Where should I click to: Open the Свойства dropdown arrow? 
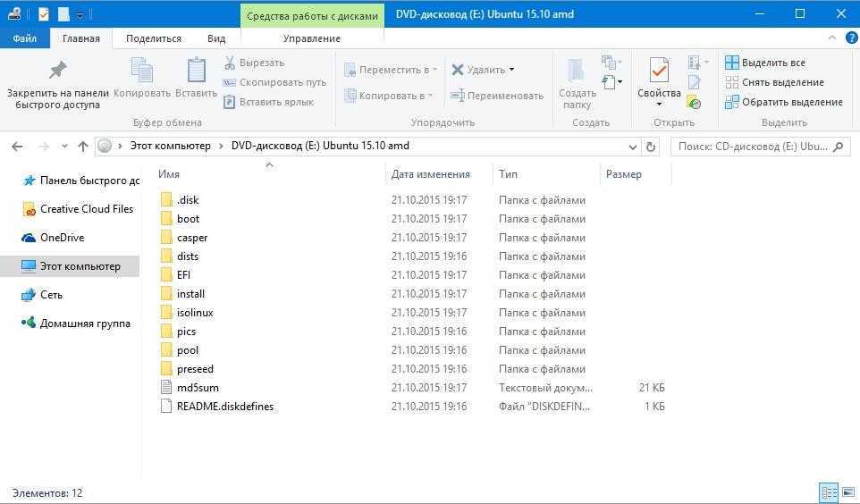(x=659, y=105)
